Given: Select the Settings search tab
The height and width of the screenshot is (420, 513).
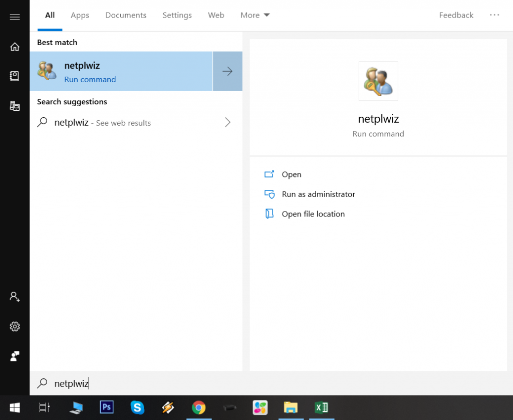Looking at the screenshot, I should click(177, 15).
